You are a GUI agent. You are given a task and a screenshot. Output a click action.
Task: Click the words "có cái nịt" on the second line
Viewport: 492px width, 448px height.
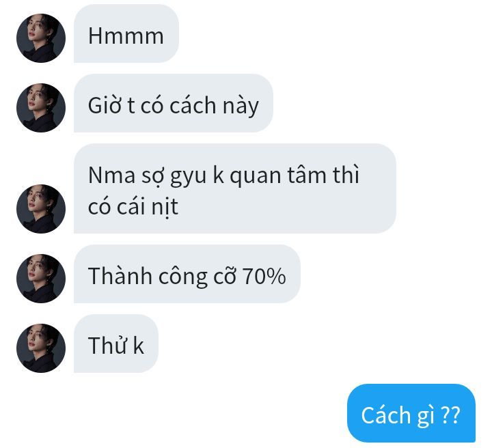[x=133, y=207]
